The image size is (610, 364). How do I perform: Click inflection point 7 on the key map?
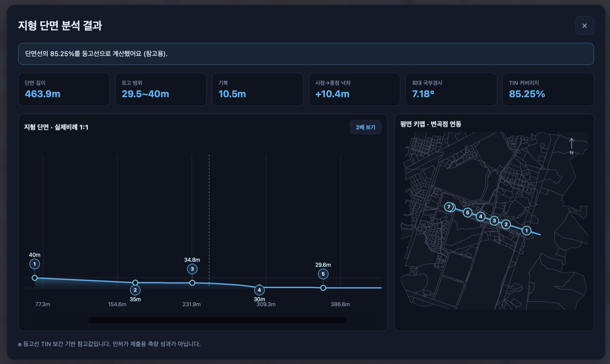click(x=449, y=207)
